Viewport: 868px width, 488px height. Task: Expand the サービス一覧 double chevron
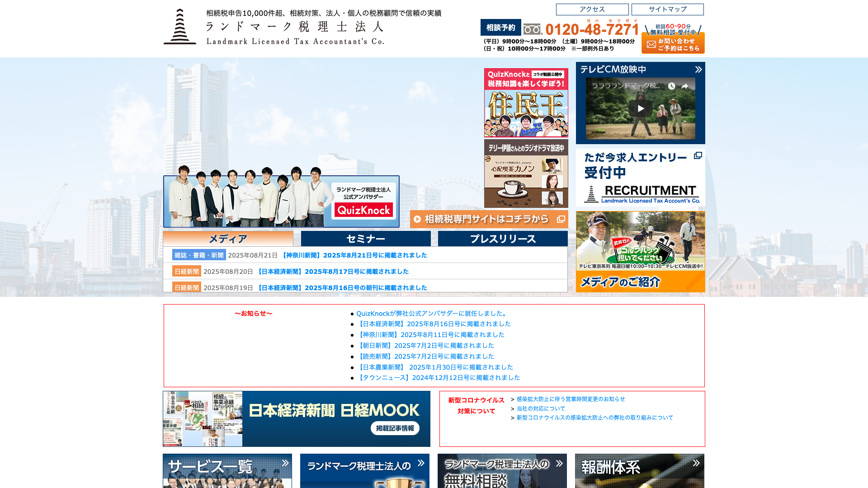(x=285, y=463)
